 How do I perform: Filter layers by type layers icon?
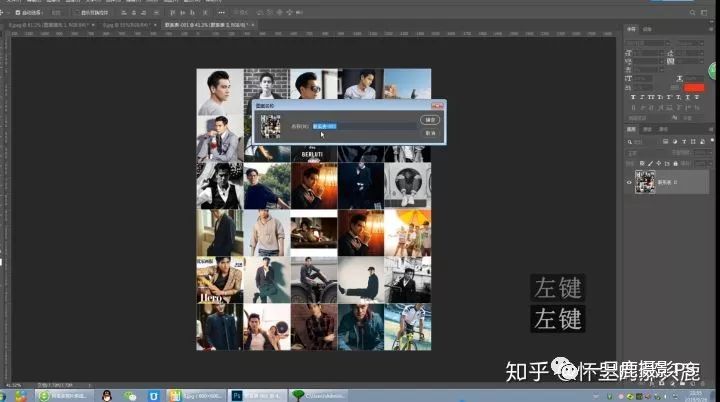point(684,142)
